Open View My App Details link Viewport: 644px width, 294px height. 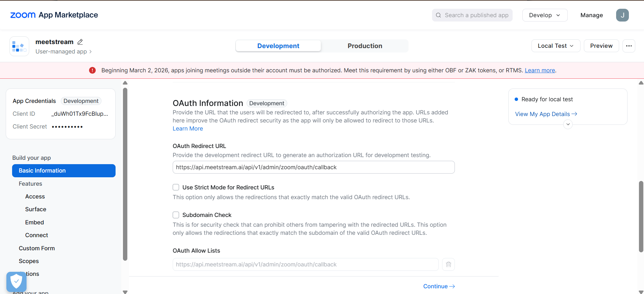(546, 114)
